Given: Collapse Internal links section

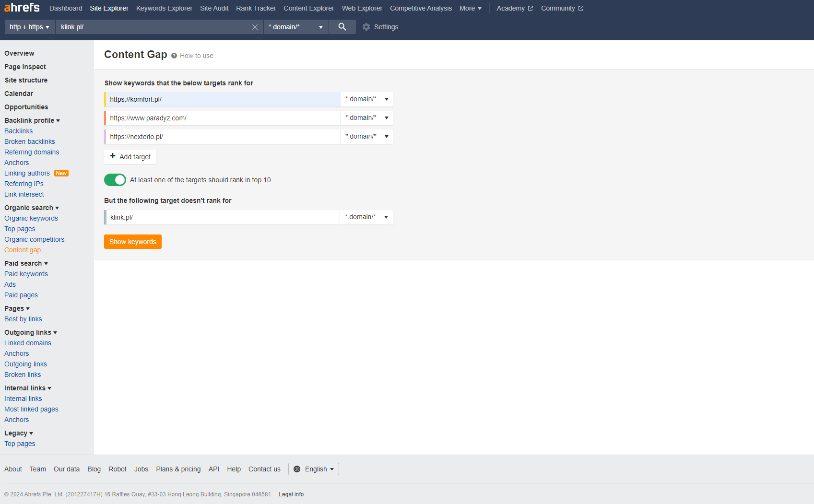Looking at the screenshot, I should 28,388.
